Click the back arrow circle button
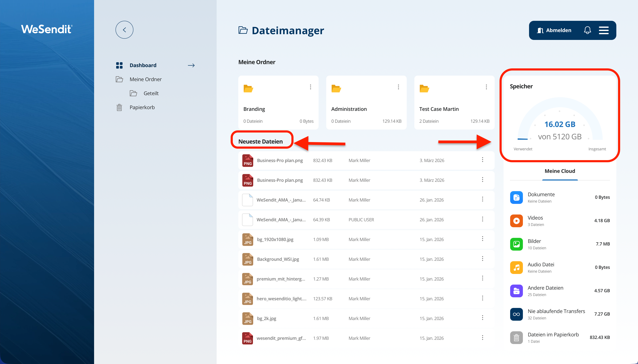The height and width of the screenshot is (364, 638). [x=124, y=30]
